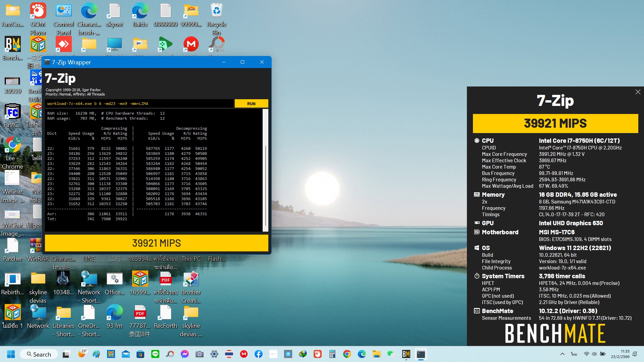Viewport: 644px width, 362px height.
Task: Switch to 7-Zip Wrapper console taskbar icon
Action: 421,354
